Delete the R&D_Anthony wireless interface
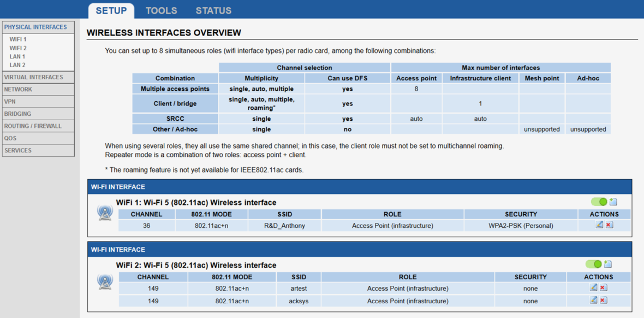 coord(609,225)
